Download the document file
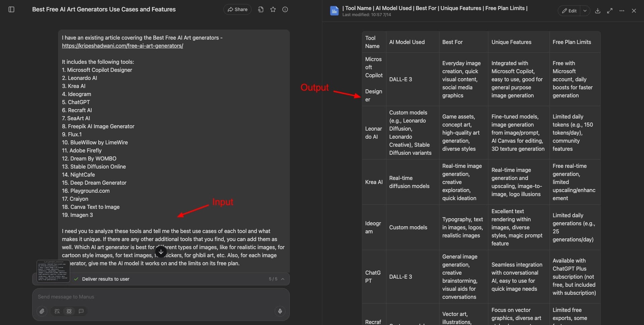 (598, 11)
